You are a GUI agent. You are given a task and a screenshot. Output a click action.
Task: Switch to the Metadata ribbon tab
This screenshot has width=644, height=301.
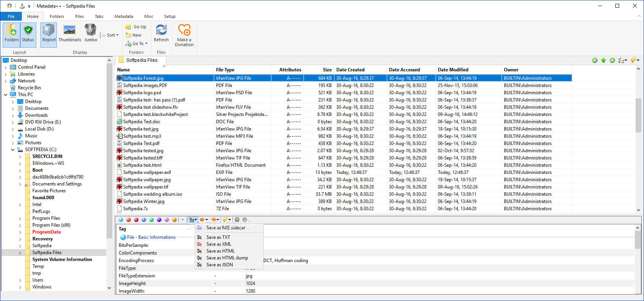pyautogui.click(x=124, y=16)
